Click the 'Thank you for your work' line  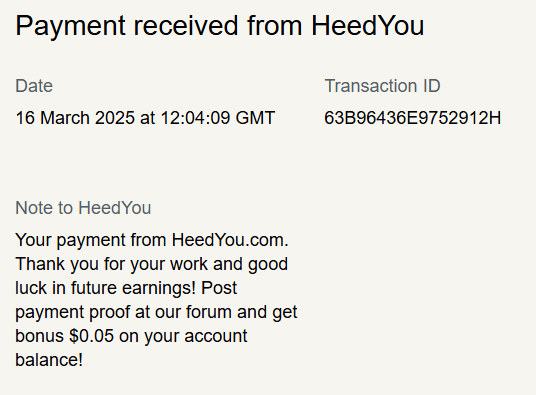(151, 264)
